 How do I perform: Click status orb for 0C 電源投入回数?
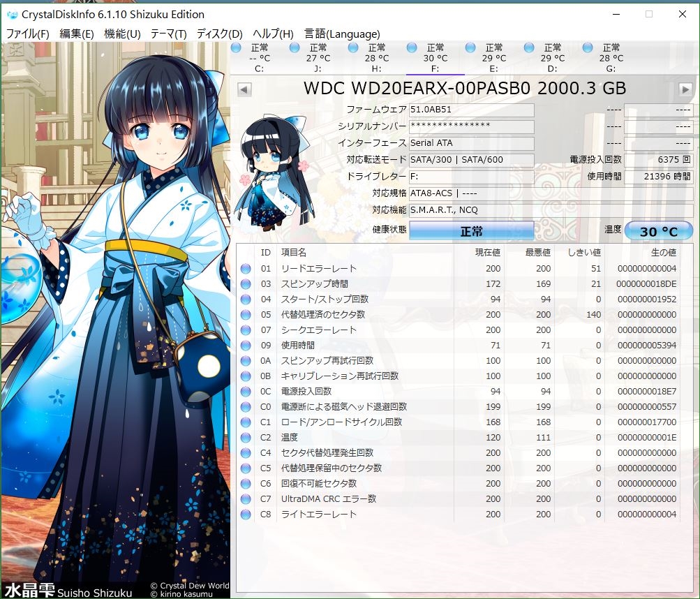click(246, 391)
